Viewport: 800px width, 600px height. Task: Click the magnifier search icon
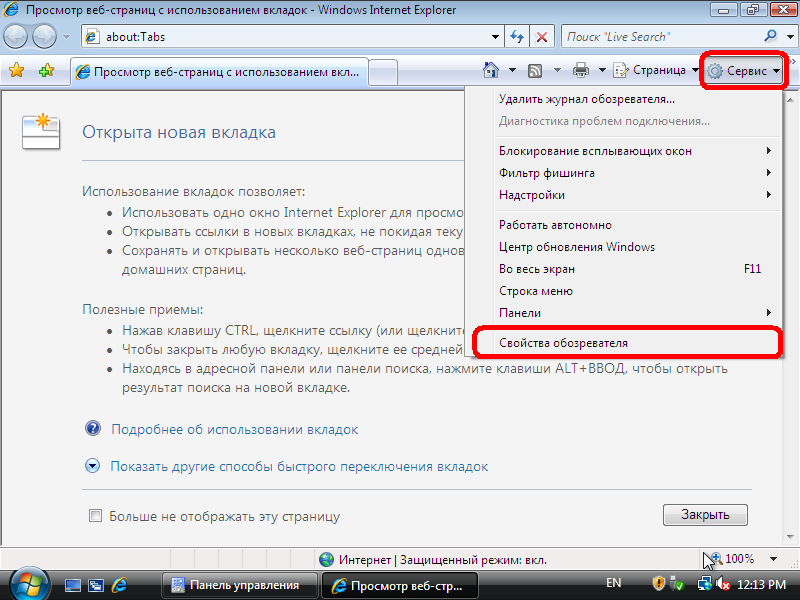coord(770,36)
